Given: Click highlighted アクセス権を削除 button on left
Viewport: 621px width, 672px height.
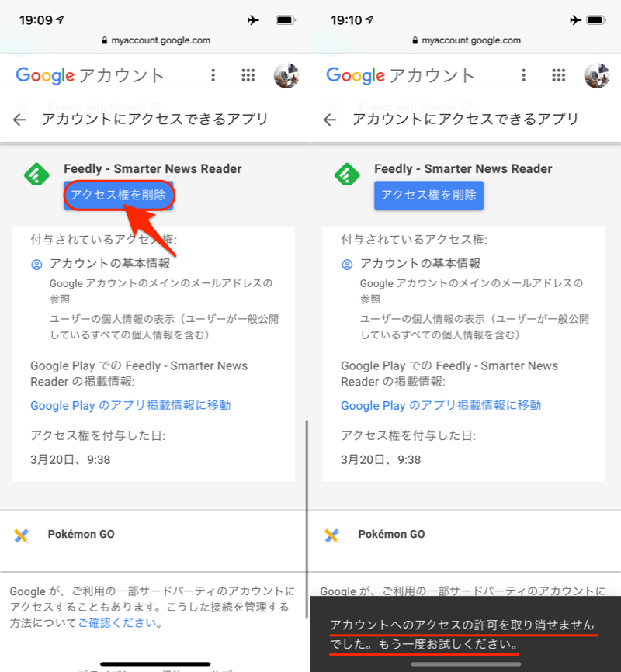Looking at the screenshot, I should (119, 196).
